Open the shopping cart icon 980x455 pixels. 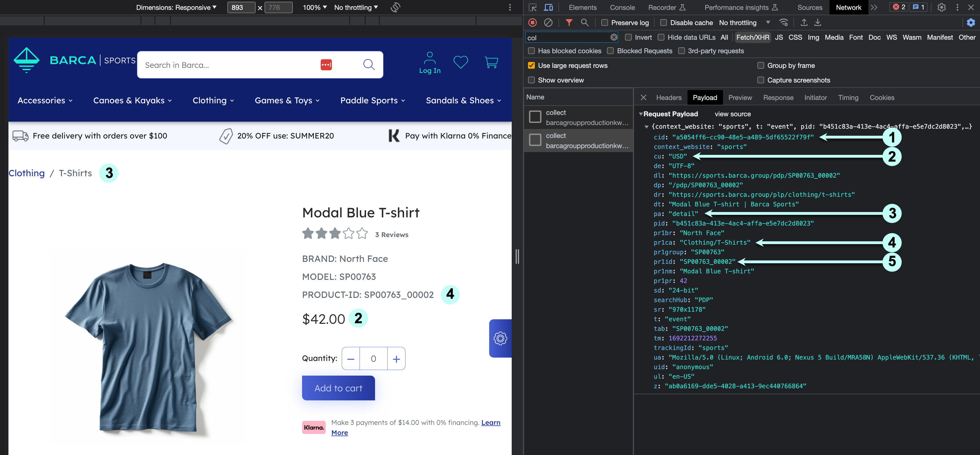point(491,62)
